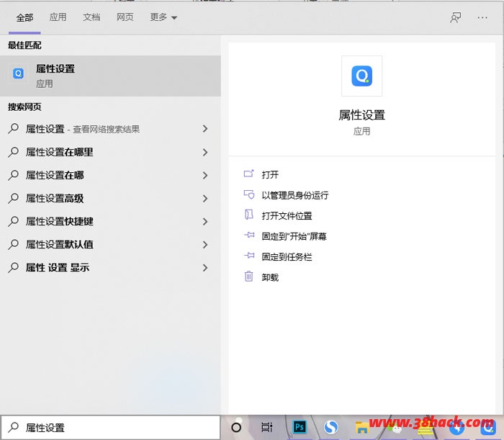The width and height of the screenshot is (504, 440).
Task: Choose 以管理员身份运行
Action: 294,195
